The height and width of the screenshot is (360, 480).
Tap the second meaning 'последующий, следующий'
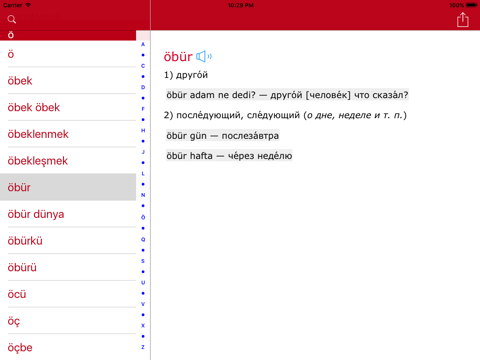pos(238,115)
